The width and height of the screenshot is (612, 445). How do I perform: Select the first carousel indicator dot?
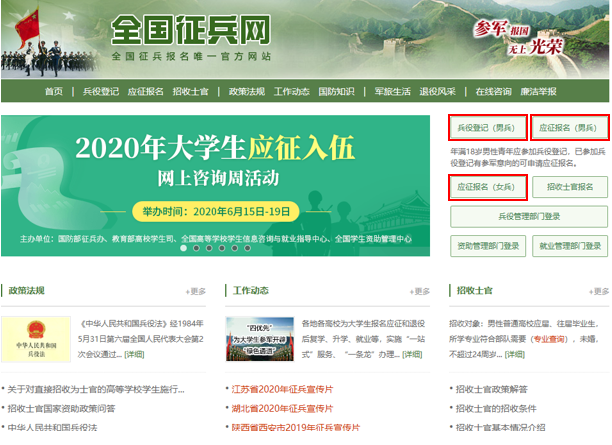182,248
